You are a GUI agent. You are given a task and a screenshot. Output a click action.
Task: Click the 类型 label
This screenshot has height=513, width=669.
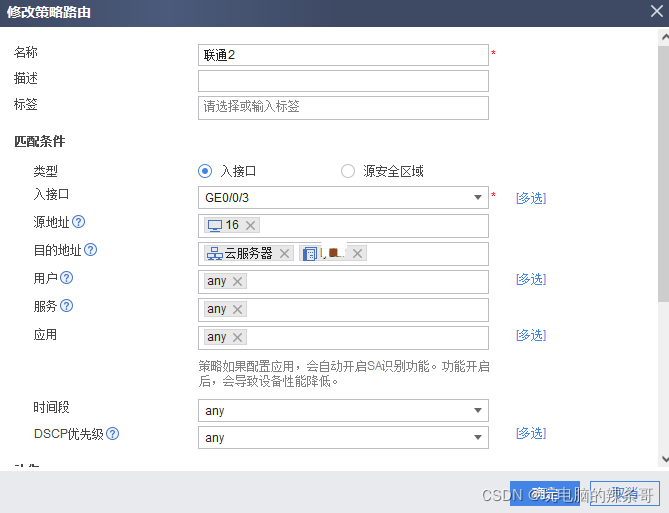46,171
